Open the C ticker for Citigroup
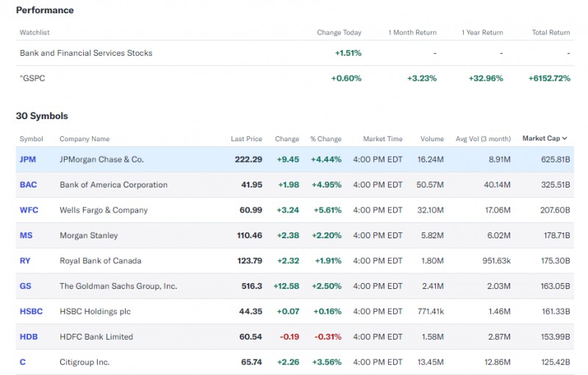This screenshot has width=588, height=375. 23,362
